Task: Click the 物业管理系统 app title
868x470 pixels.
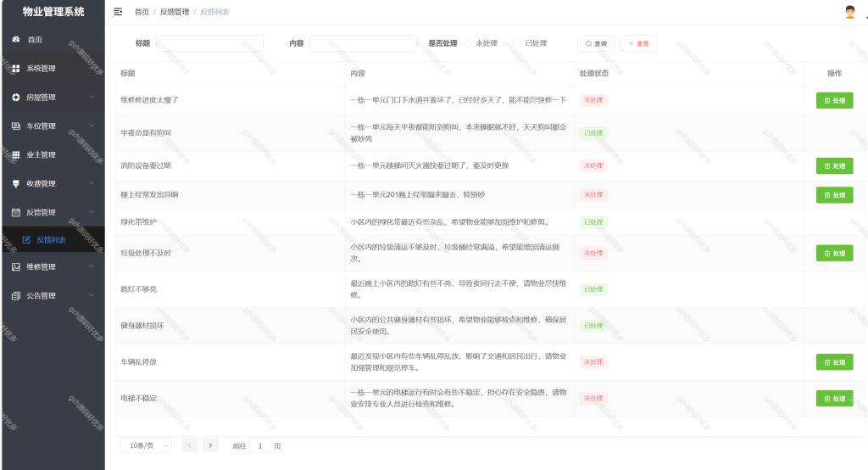Action: [x=53, y=12]
